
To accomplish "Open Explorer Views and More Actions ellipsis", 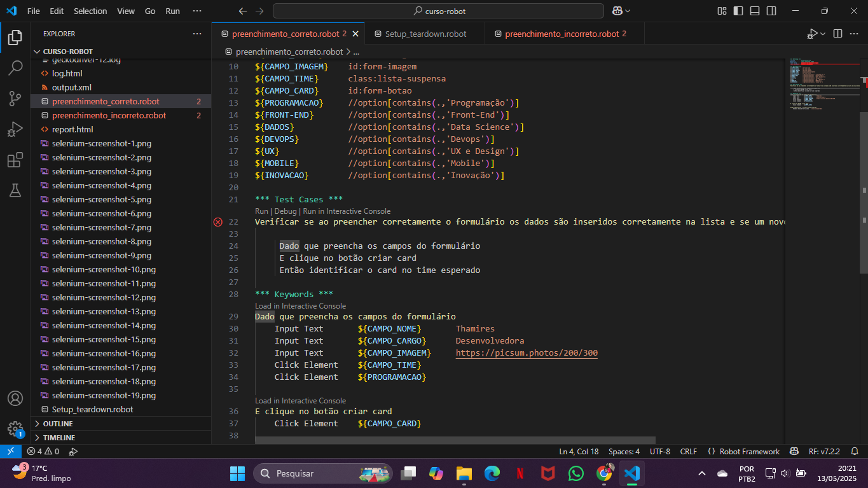I will 197,34.
